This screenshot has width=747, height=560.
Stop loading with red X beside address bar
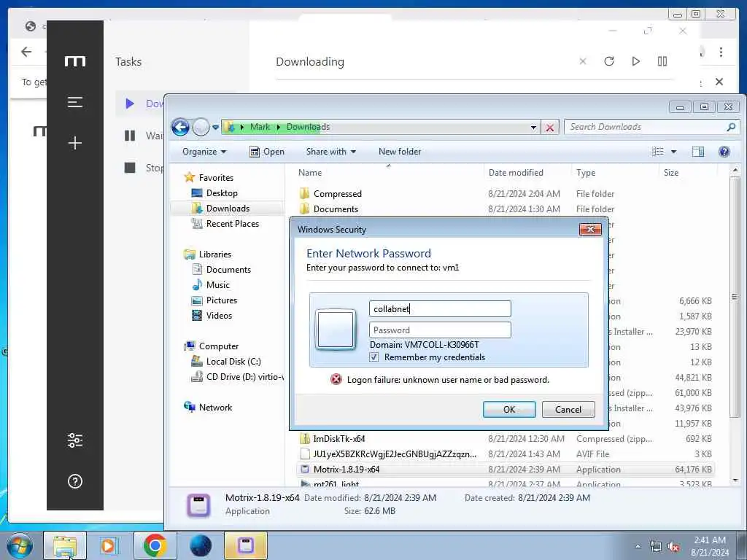click(x=550, y=128)
